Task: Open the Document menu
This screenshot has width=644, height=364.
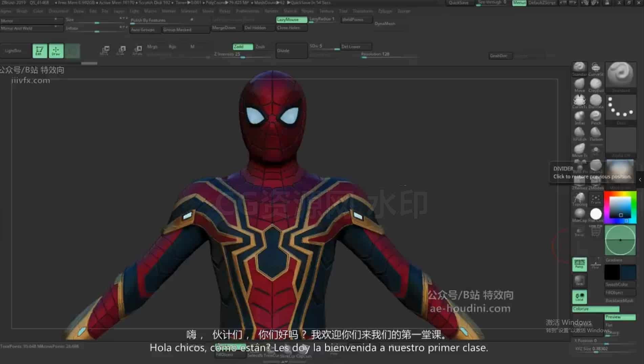Action: point(58,11)
